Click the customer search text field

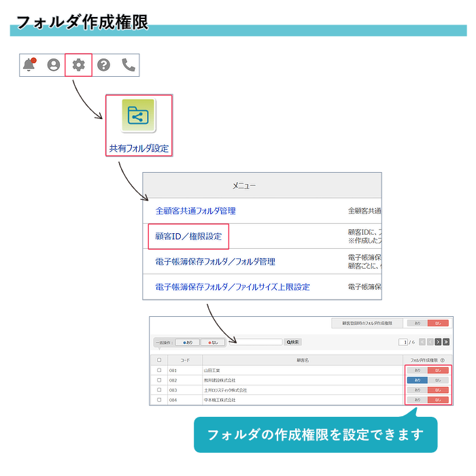point(255,342)
